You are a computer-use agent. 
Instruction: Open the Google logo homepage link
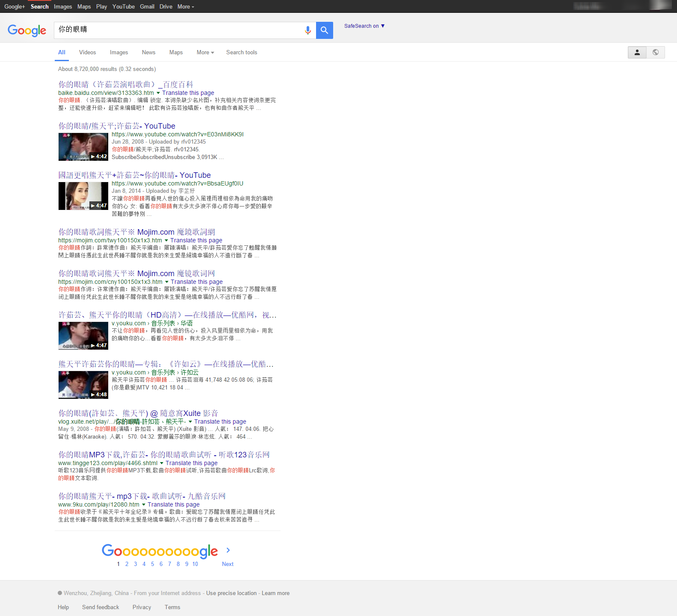tap(27, 30)
